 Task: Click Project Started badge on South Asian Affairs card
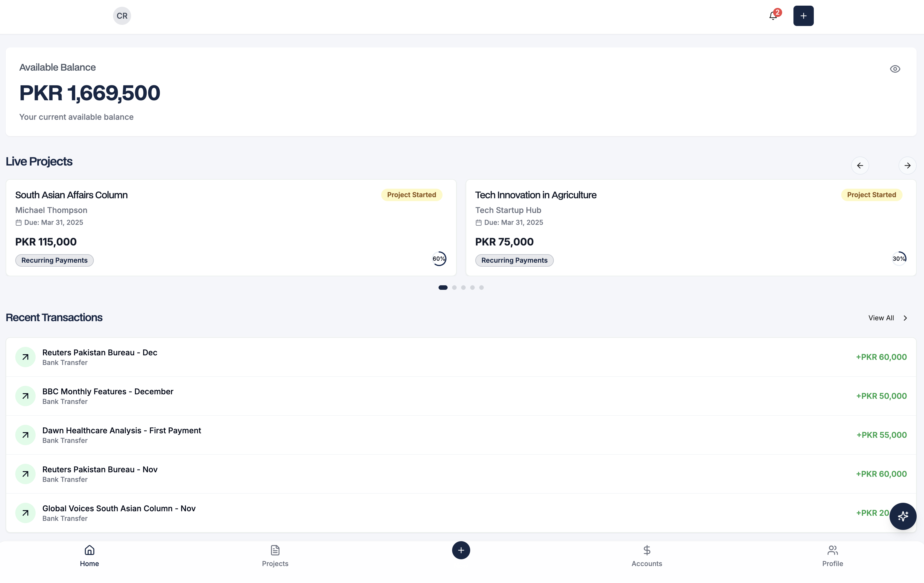pyautogui.click(x=411, y=195)
